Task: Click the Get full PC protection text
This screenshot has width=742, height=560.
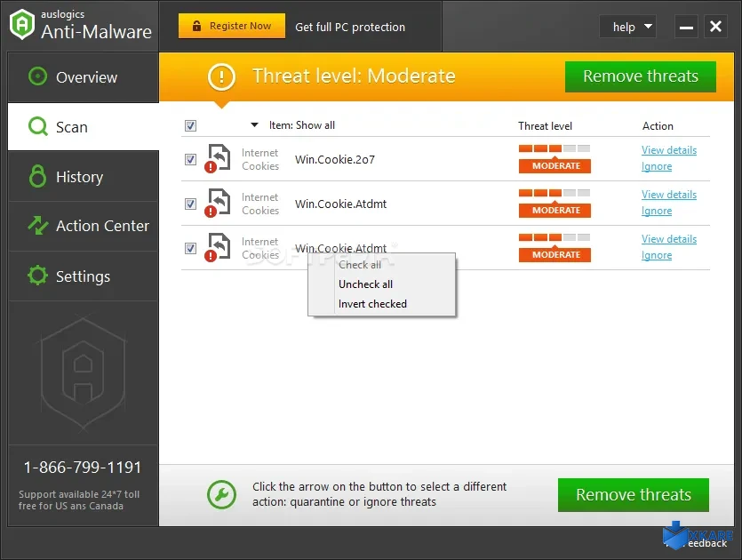Action: point(350,27)
